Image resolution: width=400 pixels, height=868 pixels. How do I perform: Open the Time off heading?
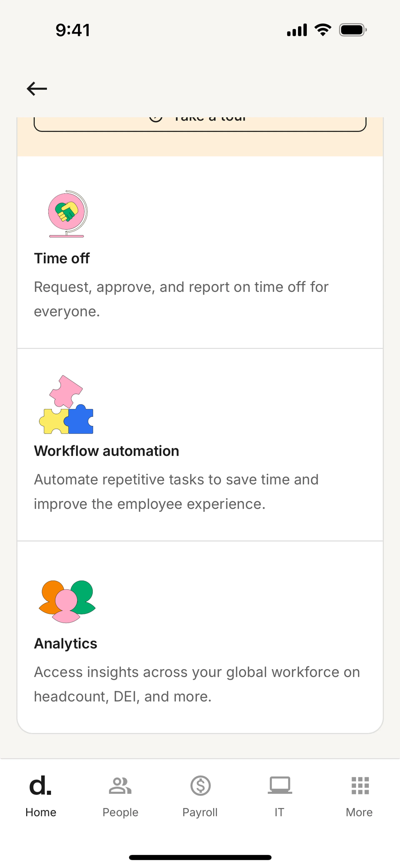click(x=62, y=258)
